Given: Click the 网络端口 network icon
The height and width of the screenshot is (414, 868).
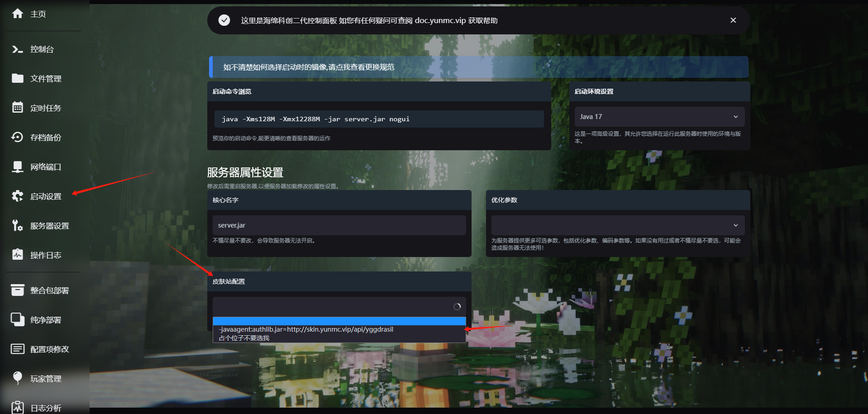Looking at the screenshot, I should (x=18, y=167).
